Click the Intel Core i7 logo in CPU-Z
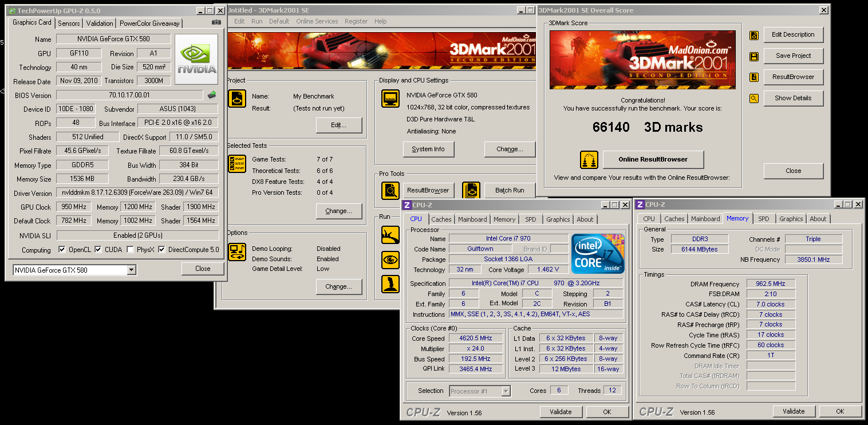Viewport: 868px width, 425px height. tap(598, 253)
